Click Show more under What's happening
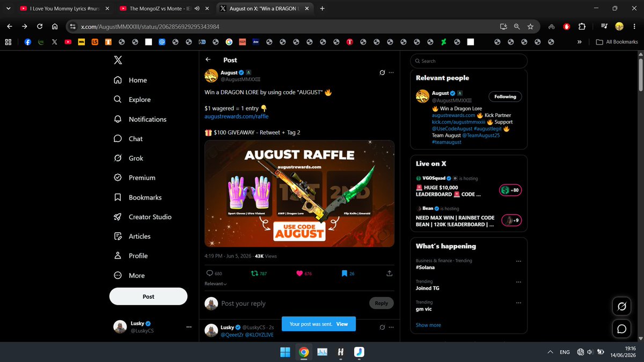This screenshot has height=362, width=644. tap(428, 325)
